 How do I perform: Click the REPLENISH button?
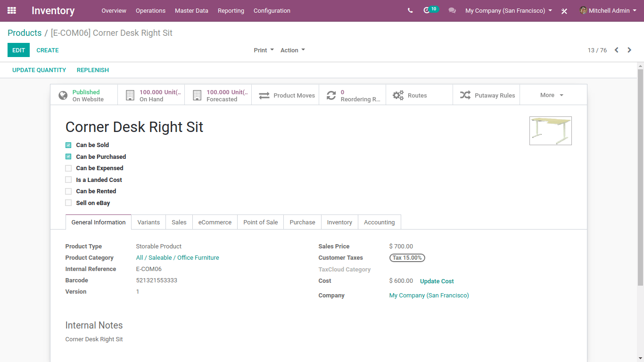93,70
